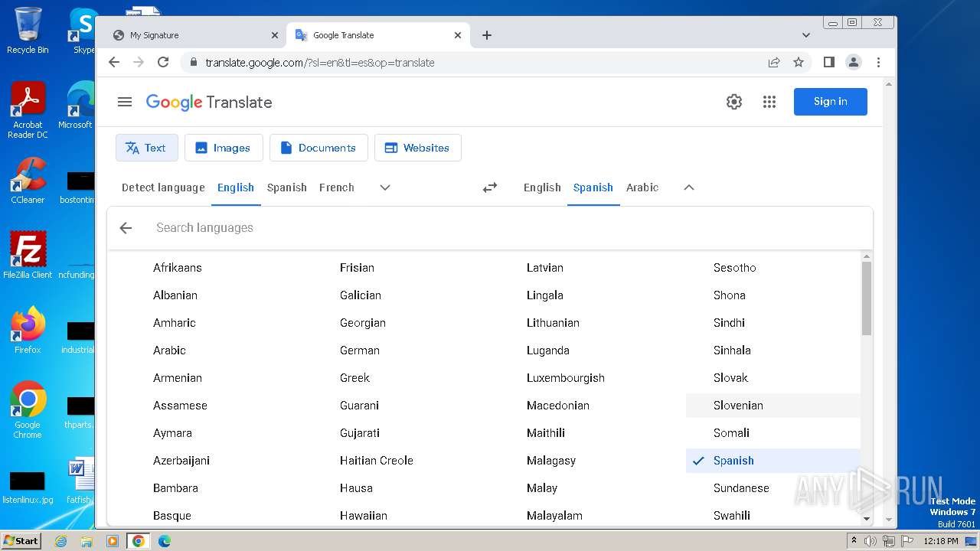The image size is (980, 551).
Task: Go back from the language search list
Action: 126,228
